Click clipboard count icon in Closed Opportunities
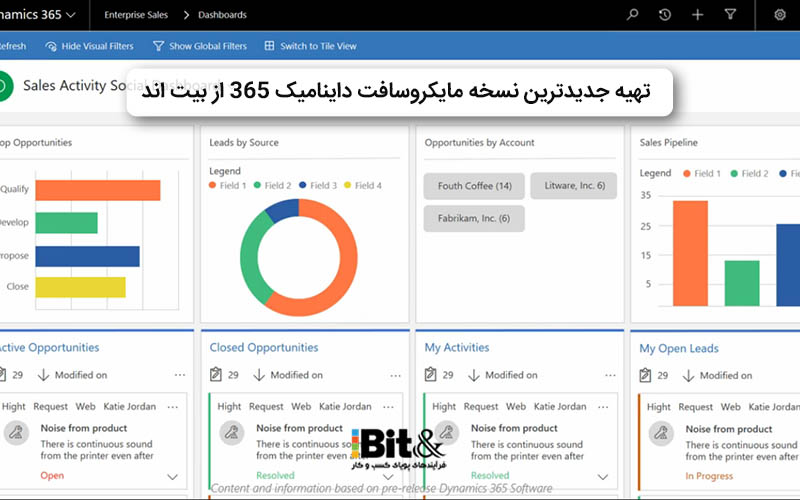The height and width of the screenshot is (500, 800). click(x=216, y=374)
